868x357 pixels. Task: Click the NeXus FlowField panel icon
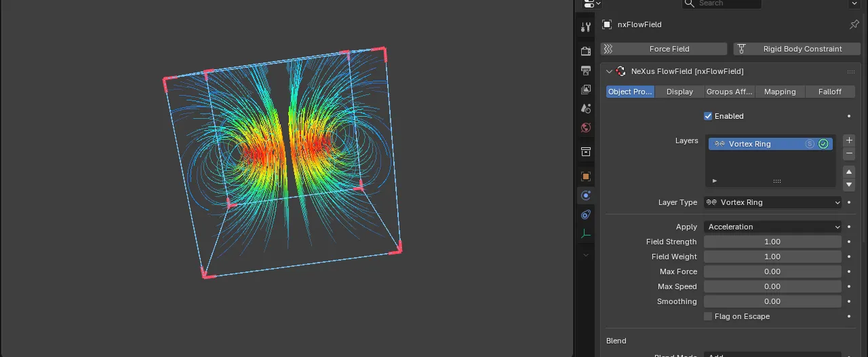tap(620, 71)
